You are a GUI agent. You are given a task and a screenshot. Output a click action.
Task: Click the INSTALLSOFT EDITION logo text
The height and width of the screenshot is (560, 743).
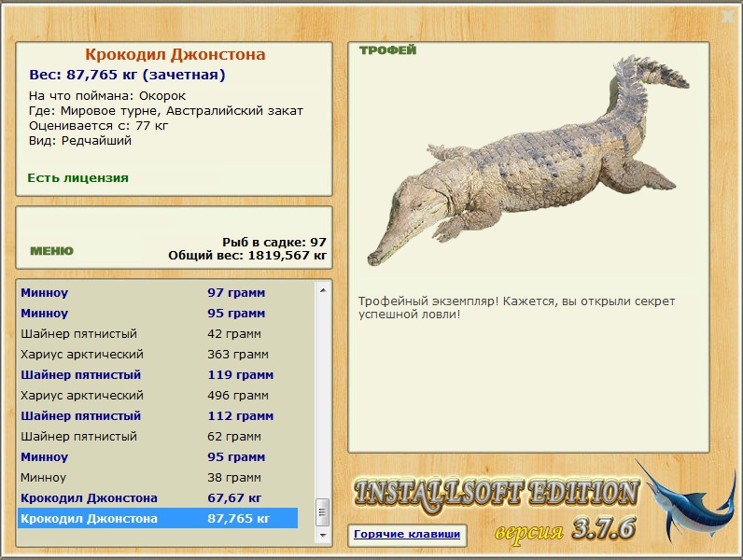497,494
